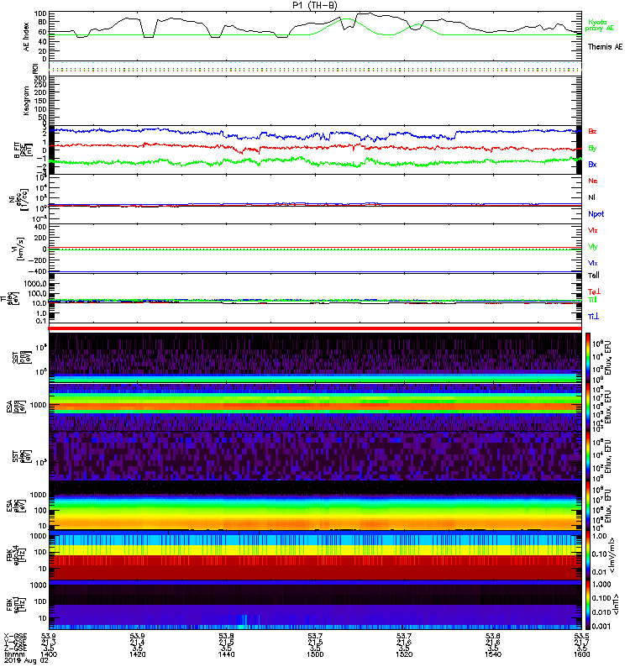Select the '1600' time tick label
The width and height of the screenshot is (630, 672).
(581, 654)
